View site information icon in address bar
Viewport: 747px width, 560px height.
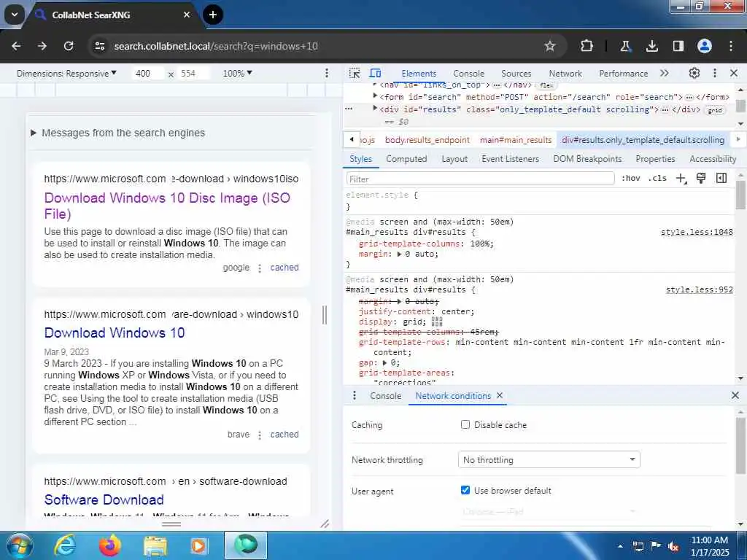pos(99,46)
